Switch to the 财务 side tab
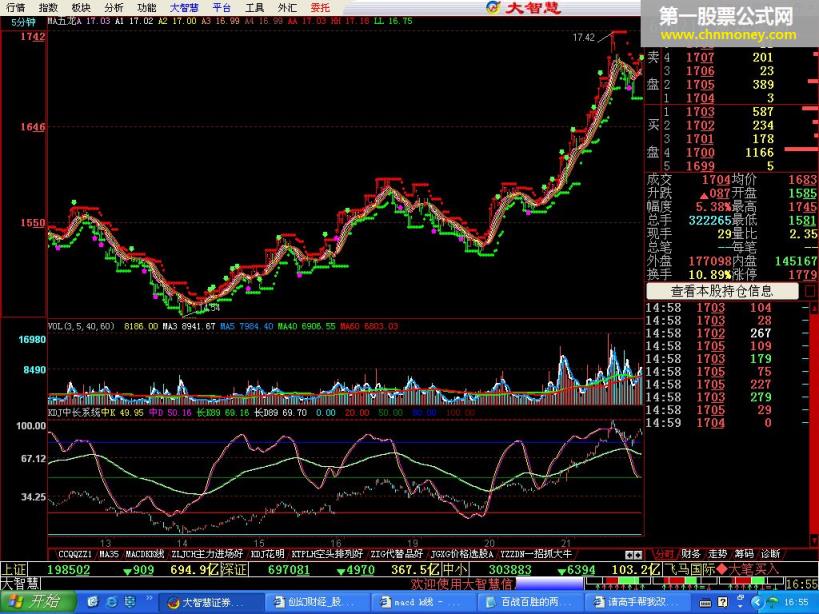 [x=691, y=554]
